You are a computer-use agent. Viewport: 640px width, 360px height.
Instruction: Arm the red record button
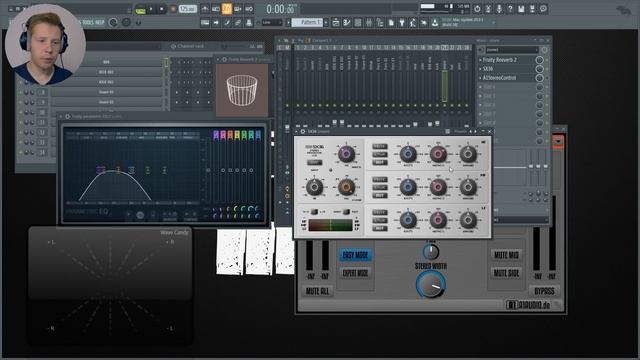pyautogui.click(x=173, y=9)
